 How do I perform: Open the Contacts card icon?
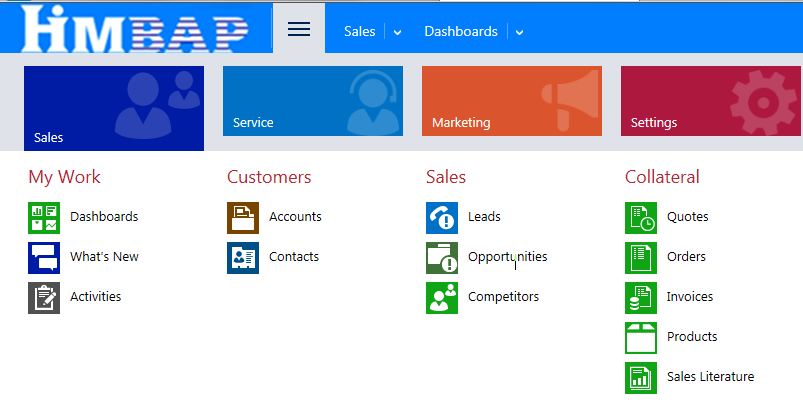(x=243, y=257)
